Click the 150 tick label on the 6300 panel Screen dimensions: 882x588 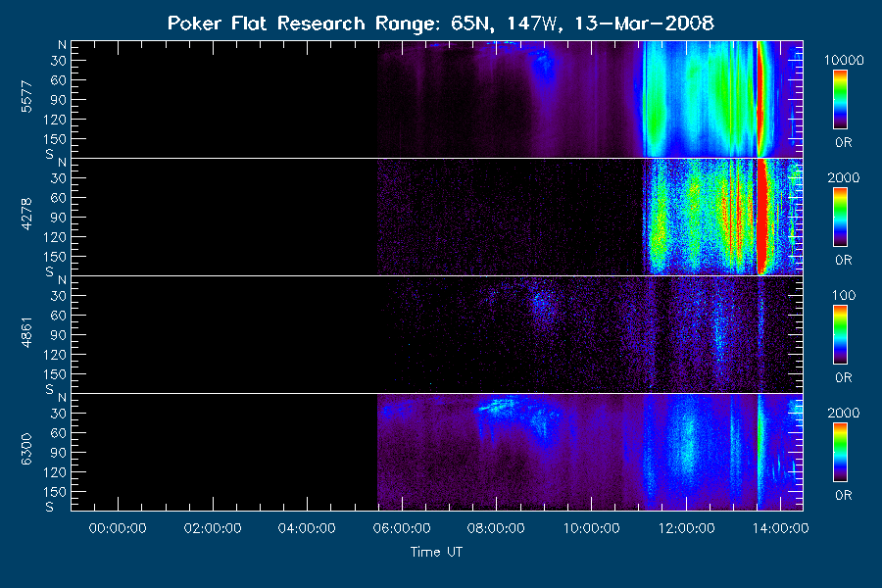pos(55,492)
